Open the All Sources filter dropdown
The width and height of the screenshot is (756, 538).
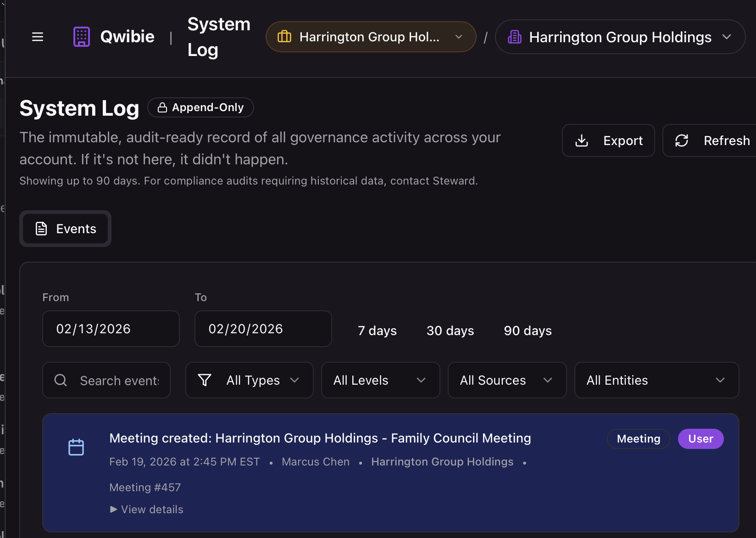(x=507, y=380)
